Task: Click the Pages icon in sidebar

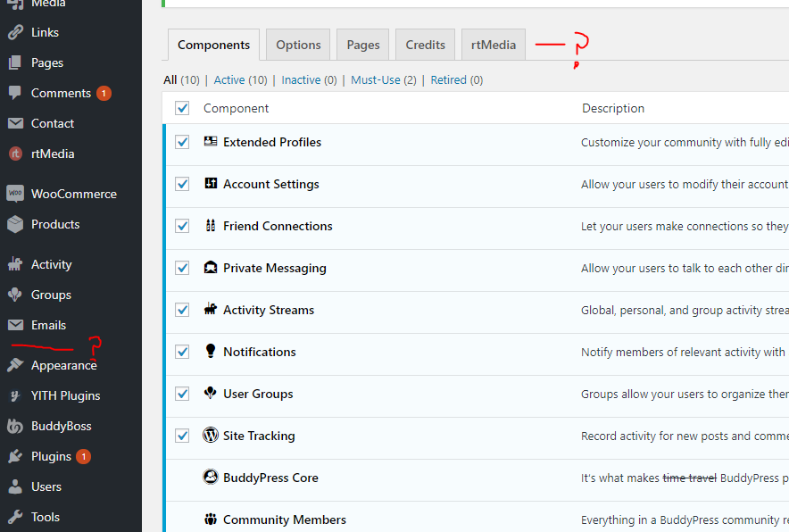Action: click(15, 62)
